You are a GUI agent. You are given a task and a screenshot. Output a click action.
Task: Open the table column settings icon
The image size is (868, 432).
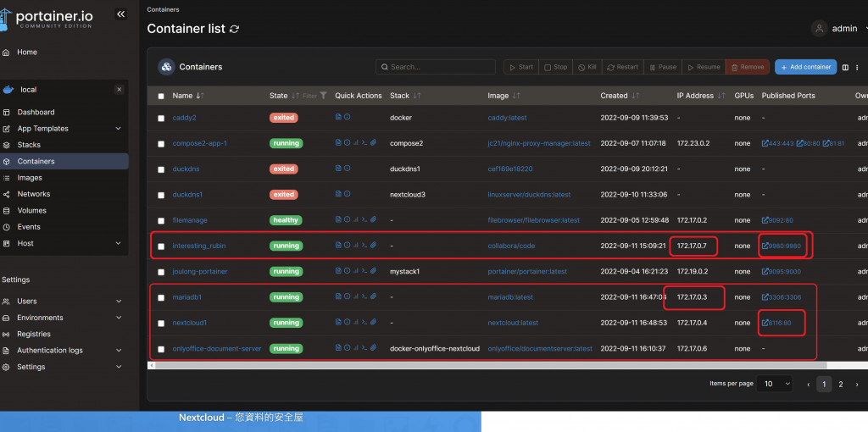point(845,68)
